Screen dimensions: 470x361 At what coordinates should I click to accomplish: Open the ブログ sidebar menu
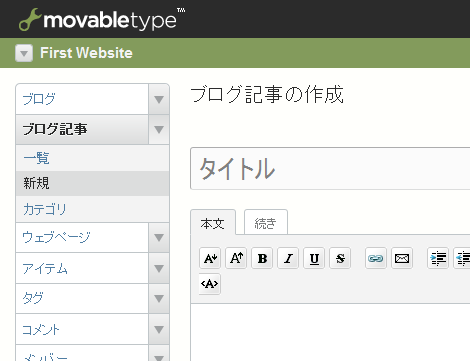point(82,99)
